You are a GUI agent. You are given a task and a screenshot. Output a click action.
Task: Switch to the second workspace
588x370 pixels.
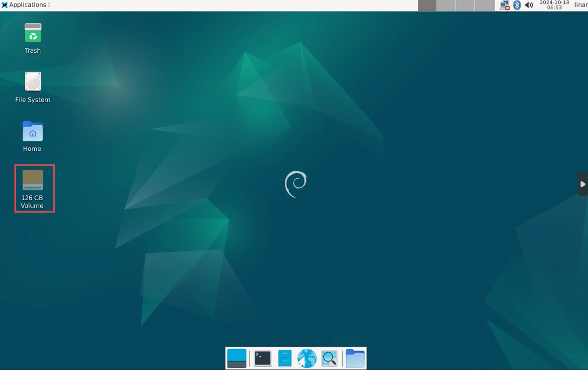pyautogui.click(x=447, y=5)
